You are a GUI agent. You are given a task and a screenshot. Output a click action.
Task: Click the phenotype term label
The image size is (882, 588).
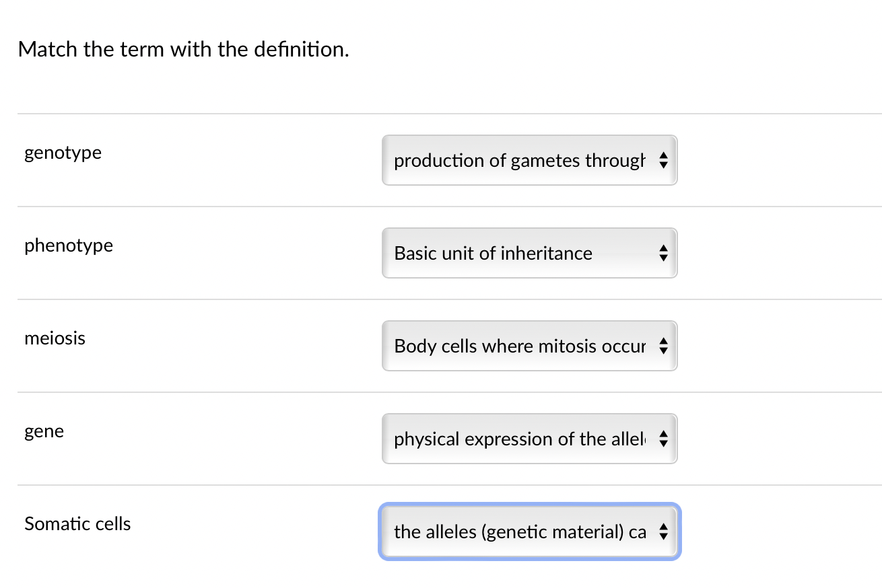68,246
